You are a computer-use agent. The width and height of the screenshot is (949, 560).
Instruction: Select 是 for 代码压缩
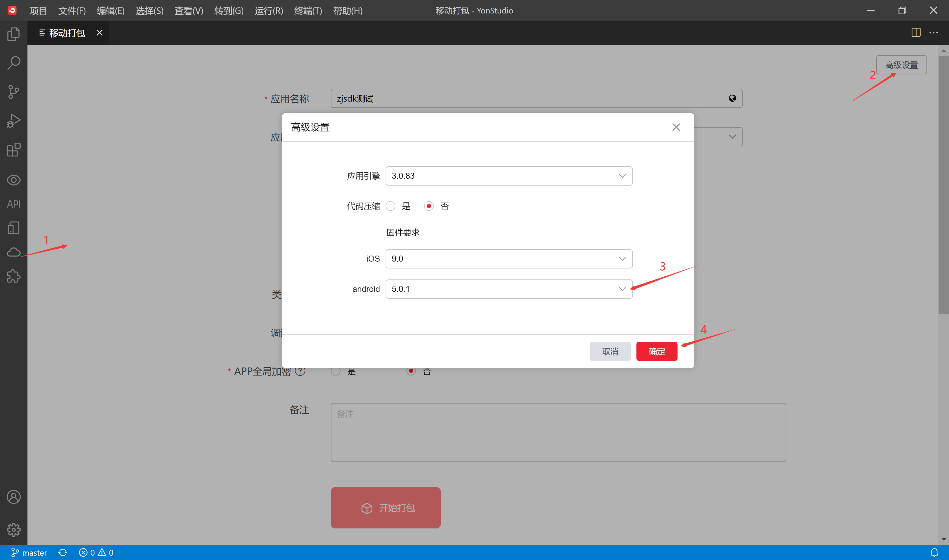391,206
